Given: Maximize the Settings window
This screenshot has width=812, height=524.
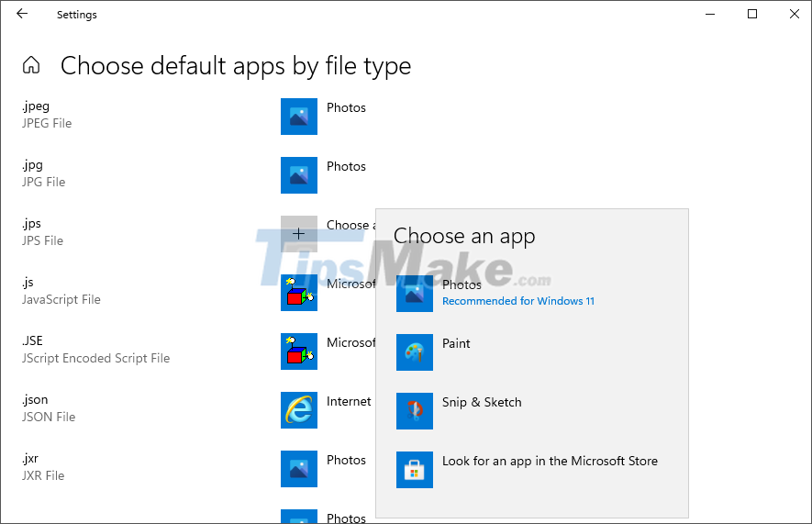Looking at the screenshot, I should [752, 14].
